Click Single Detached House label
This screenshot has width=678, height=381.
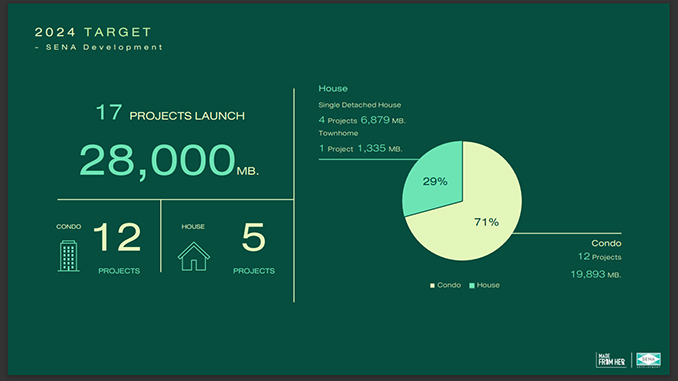(x=360, y=105)
